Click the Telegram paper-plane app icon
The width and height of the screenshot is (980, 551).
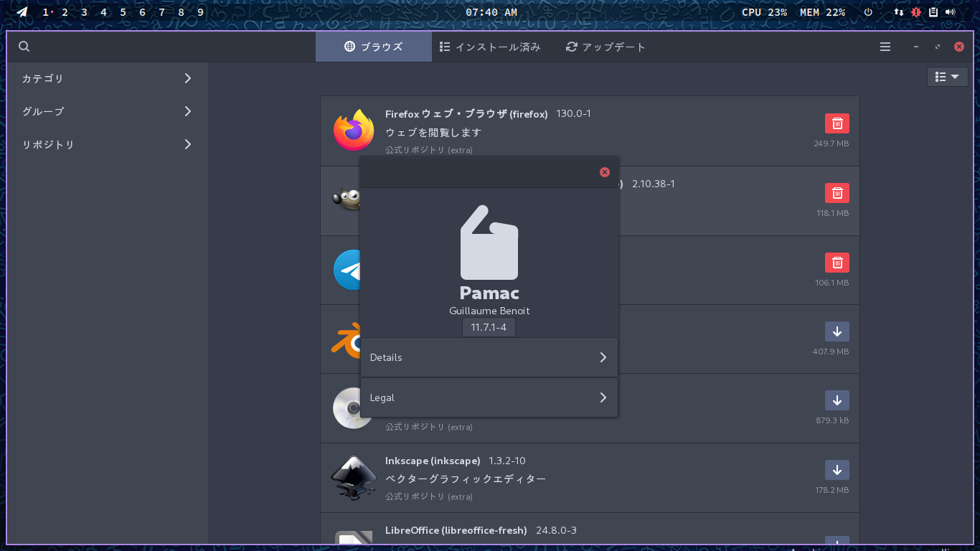pos(347,270)
